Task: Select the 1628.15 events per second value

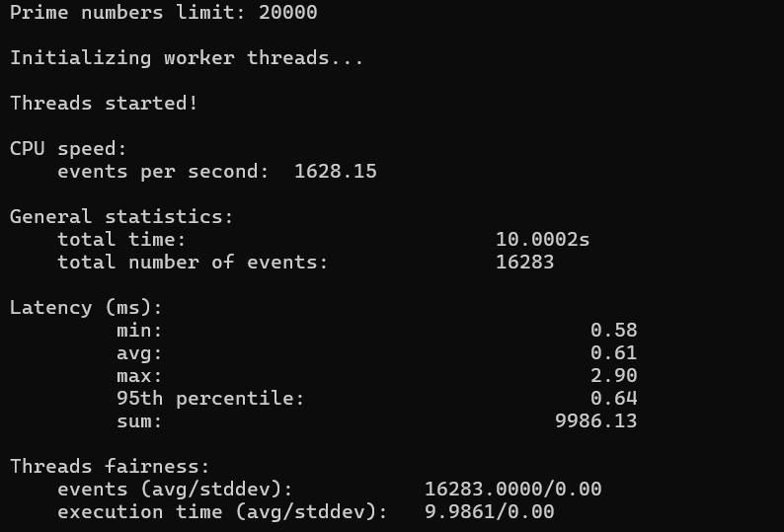Action: coord(336,172)
